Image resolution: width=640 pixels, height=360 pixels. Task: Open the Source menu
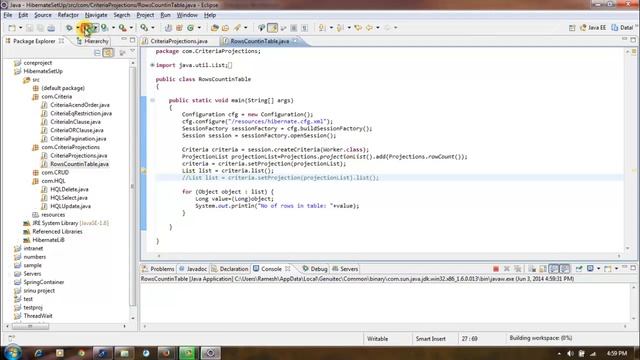pyautogui.click(x=43, y=15)
